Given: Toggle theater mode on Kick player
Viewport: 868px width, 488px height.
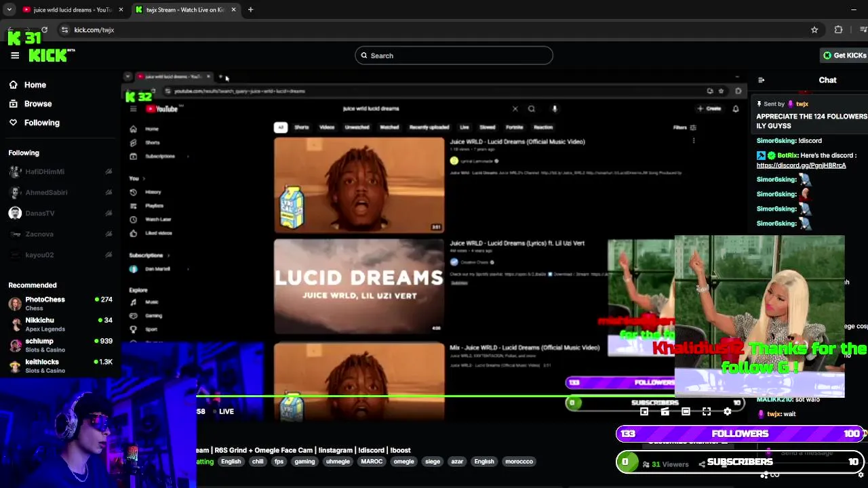Looking at the screenshot, I should coord(686,411).
